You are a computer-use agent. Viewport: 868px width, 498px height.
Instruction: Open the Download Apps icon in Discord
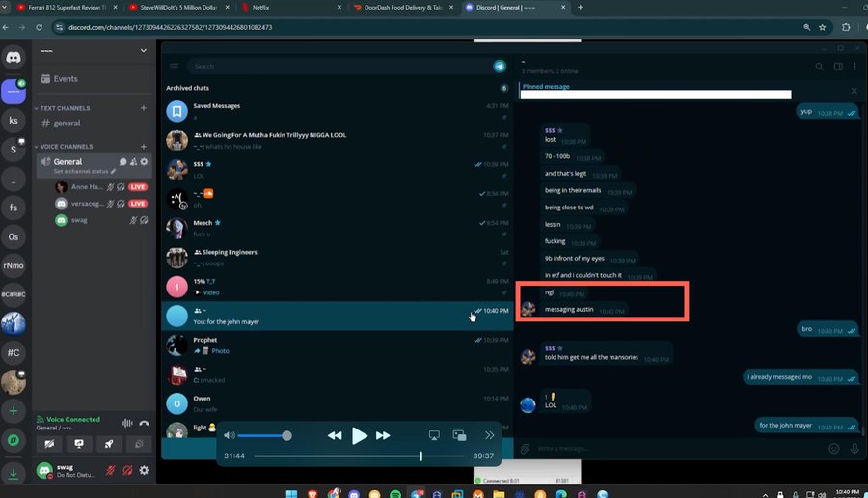coord(14,474)
